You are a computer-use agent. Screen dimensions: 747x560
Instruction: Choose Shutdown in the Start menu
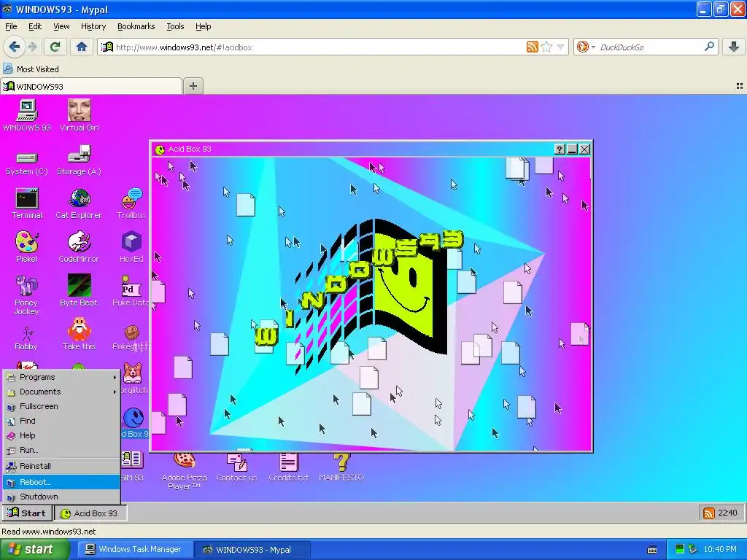(61, 497)
